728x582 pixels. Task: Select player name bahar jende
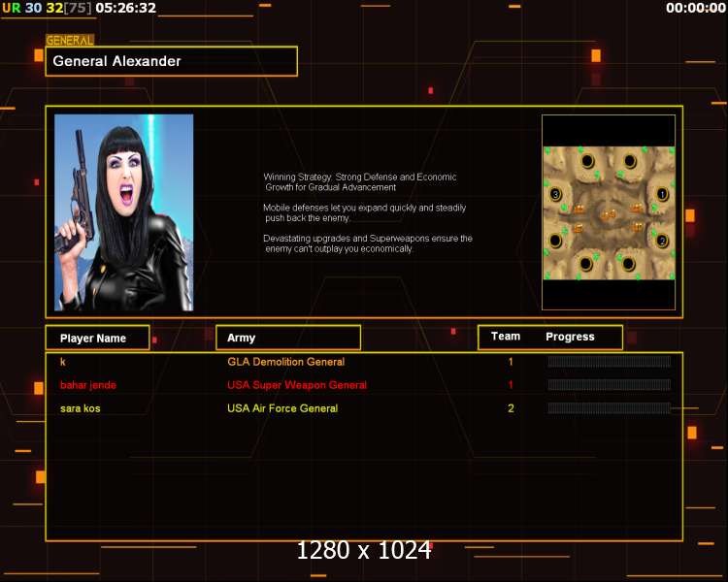click(x=88, y=385)
